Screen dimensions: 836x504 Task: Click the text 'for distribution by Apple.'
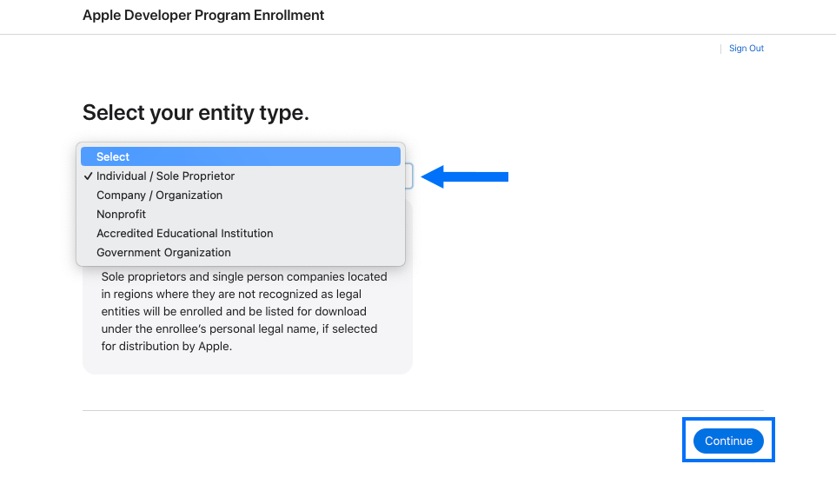pyautogui.click(x=166, y=346)
